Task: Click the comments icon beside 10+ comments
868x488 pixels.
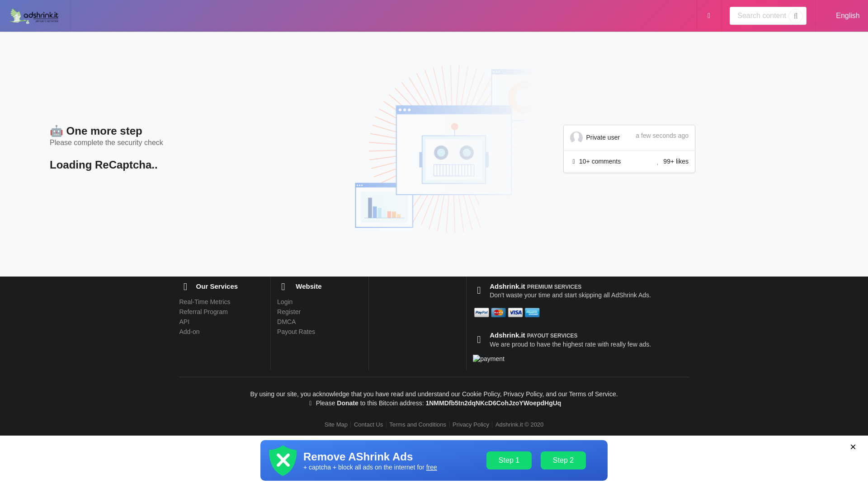Action: click(574, 162)
